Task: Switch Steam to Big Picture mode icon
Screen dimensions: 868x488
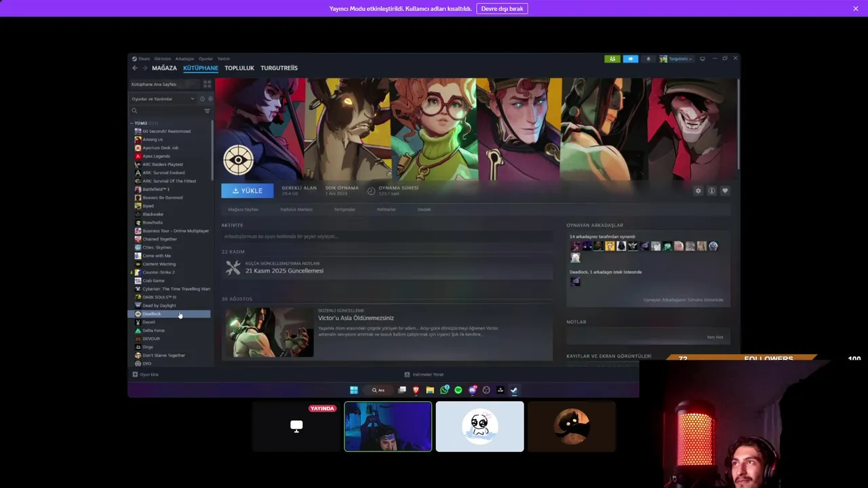Action: pos(703,59)
